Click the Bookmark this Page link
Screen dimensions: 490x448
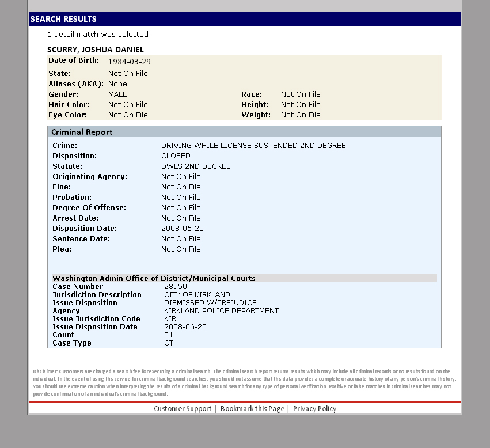[x=252, y=409]
